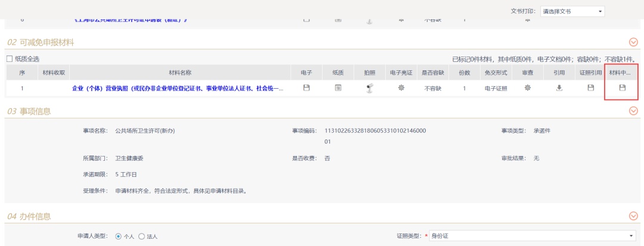Click the 电子 save icon in row 1

click(306, 88)
